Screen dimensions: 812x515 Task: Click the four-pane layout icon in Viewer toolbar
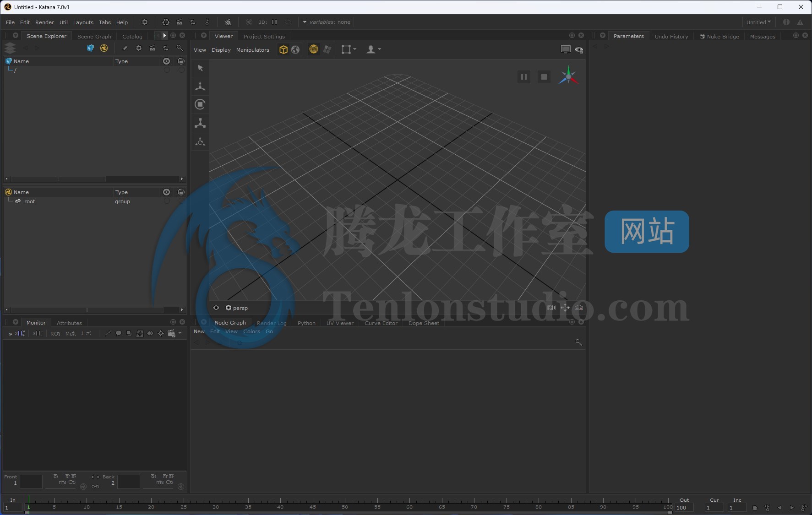pos(327,49)
